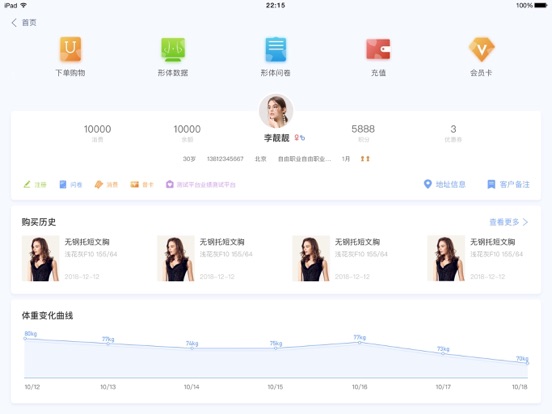Tap the orange card 首卡 tag
The width and height of the screenshot is (552, 414).
coord(142,184)
